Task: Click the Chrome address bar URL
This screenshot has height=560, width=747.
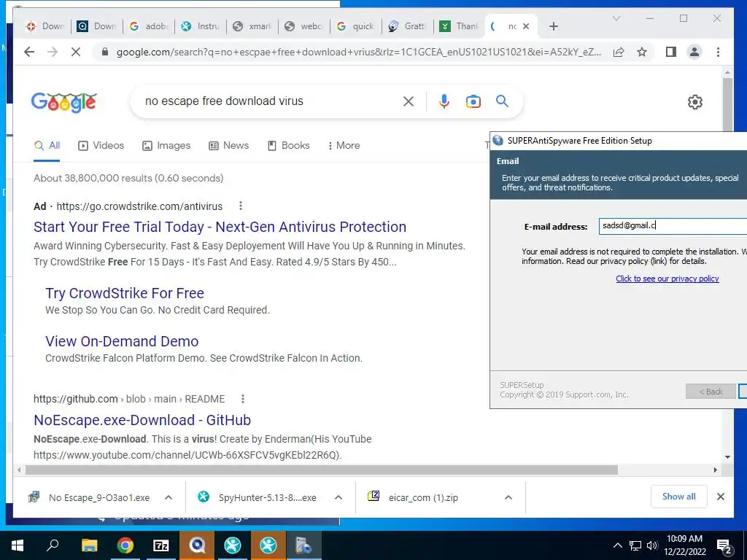Action: pos(358,52)
